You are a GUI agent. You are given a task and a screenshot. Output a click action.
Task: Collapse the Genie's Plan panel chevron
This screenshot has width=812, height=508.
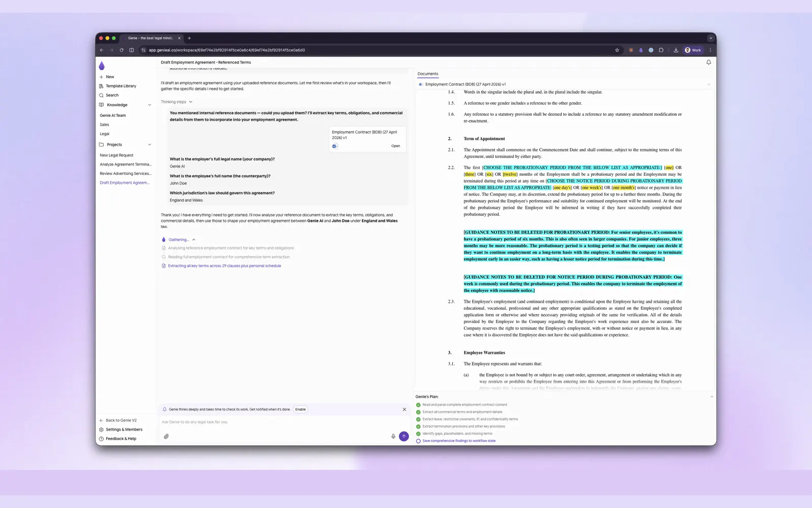pos(712,397)
